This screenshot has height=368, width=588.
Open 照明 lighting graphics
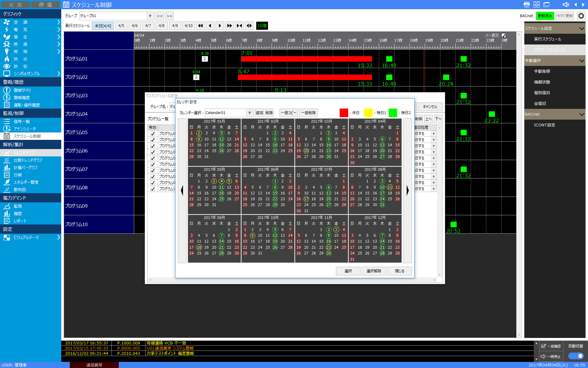(31, 52)
